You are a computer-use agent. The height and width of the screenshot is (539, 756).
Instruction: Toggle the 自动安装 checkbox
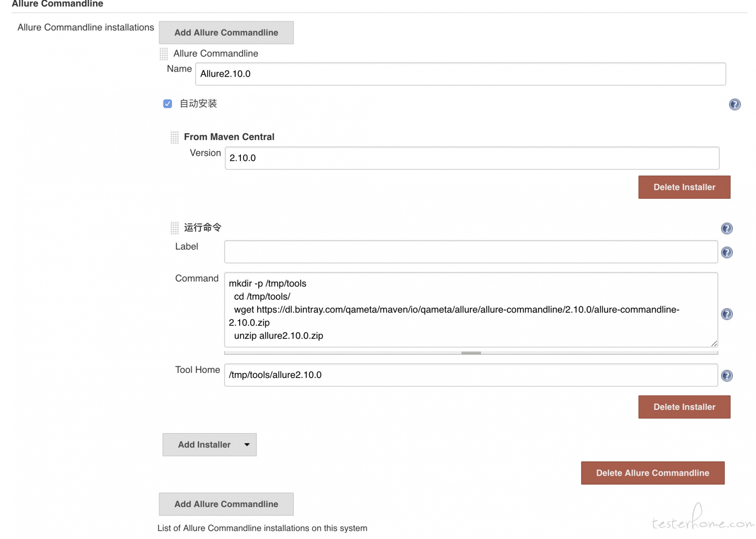click(x=167, y=104)
